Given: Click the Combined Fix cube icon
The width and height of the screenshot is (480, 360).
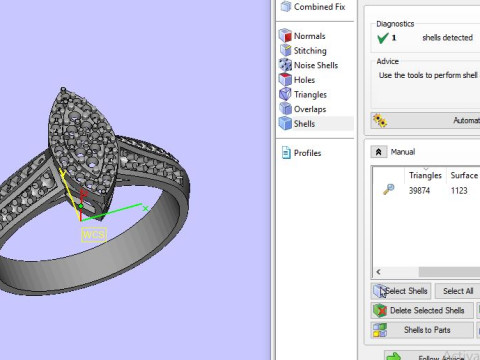Looking at the screenshot, I should pyautogui.click(x=286, y=6).
